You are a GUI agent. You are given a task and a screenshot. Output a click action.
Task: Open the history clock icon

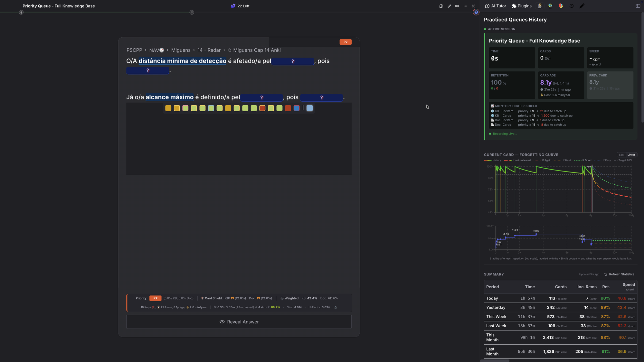[x=572, y=6]
